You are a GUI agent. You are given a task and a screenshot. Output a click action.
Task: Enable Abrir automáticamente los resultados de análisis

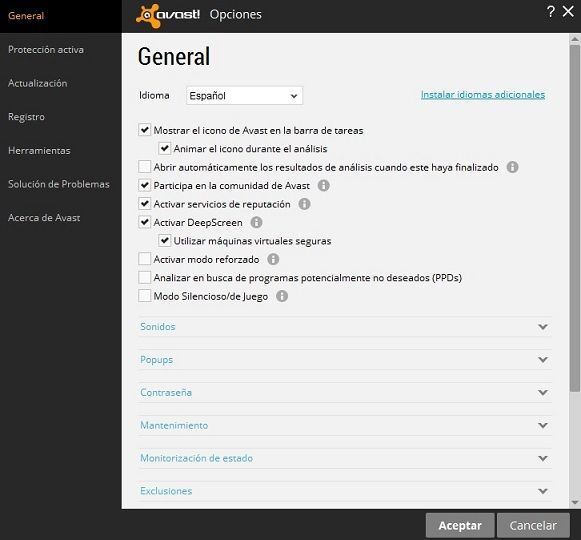(145, 167)
